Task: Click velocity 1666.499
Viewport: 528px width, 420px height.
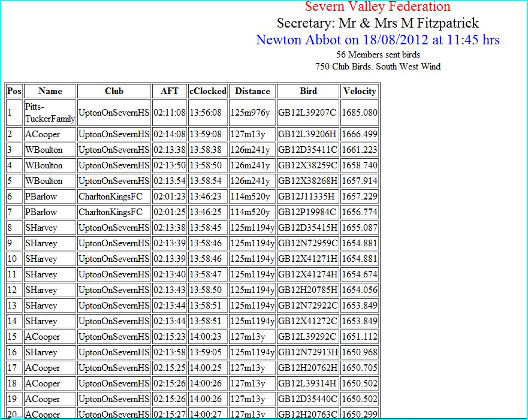Action: click(360, 134)
